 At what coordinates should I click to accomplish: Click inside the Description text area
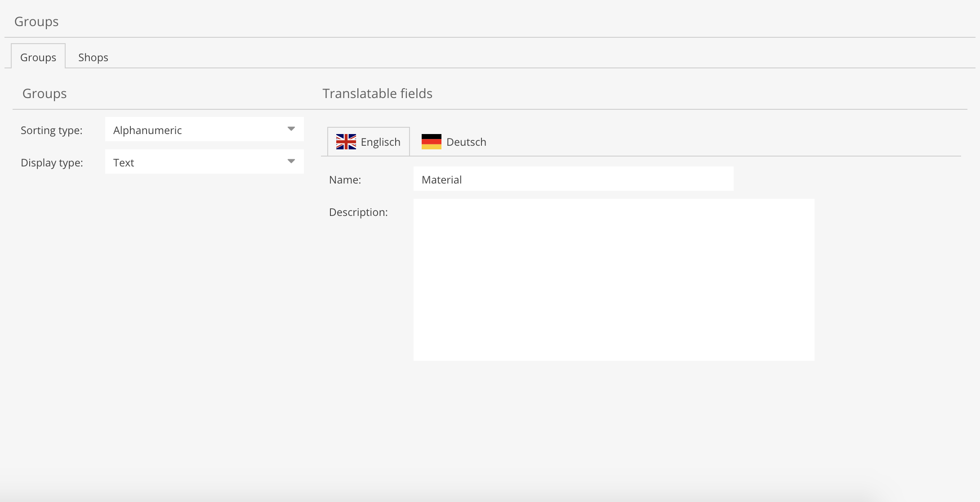click(614, 279)
